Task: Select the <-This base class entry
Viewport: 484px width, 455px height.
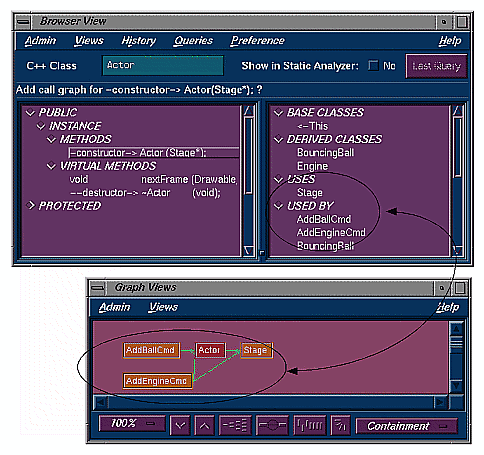Action: 312,126
